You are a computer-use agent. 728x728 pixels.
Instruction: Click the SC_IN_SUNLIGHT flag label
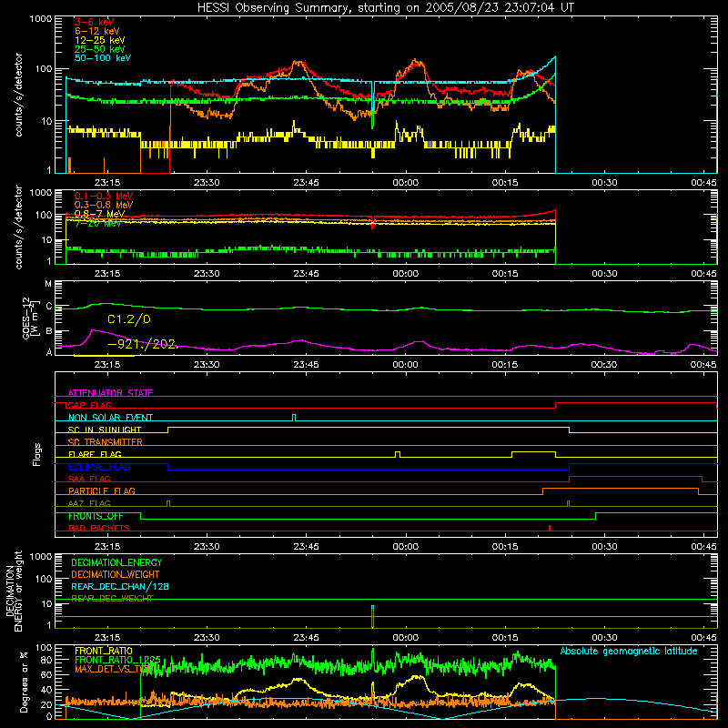click(x=105, y=430)
